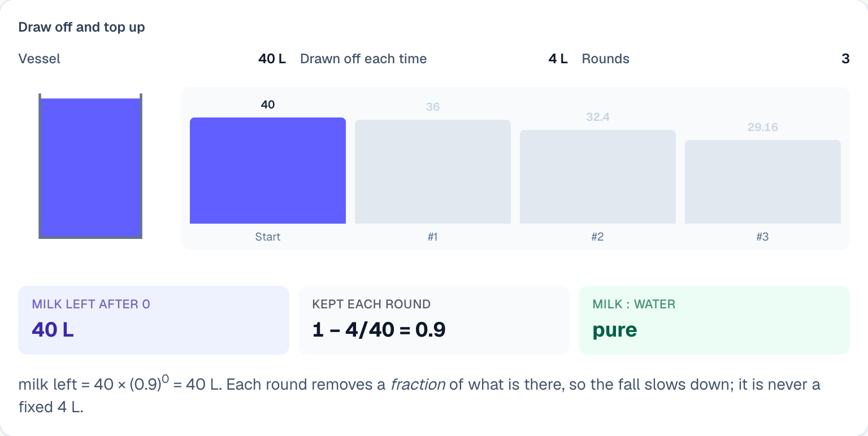
Task: Select the round #2 bar with 32.4
Action: pyautogui.click(x=598, y=177)
